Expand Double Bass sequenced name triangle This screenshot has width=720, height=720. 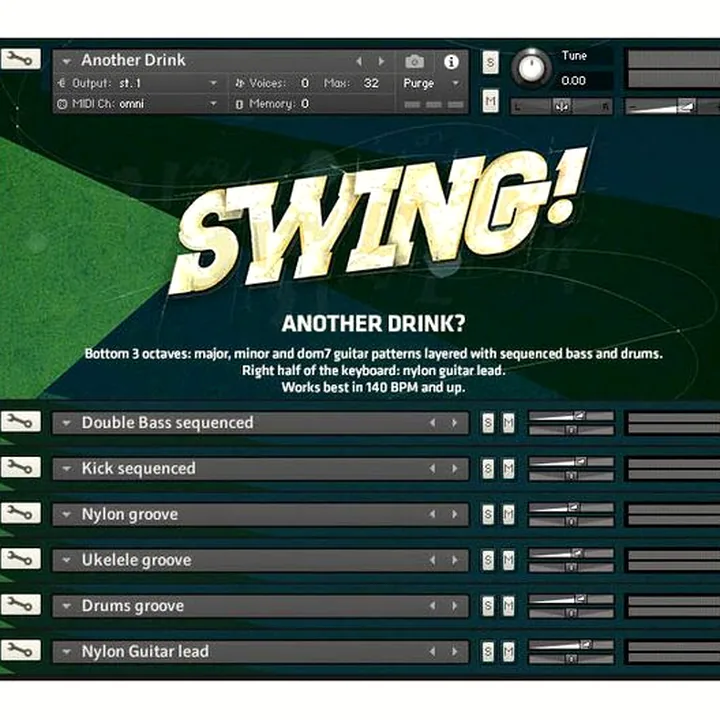(x=67, y=423)
